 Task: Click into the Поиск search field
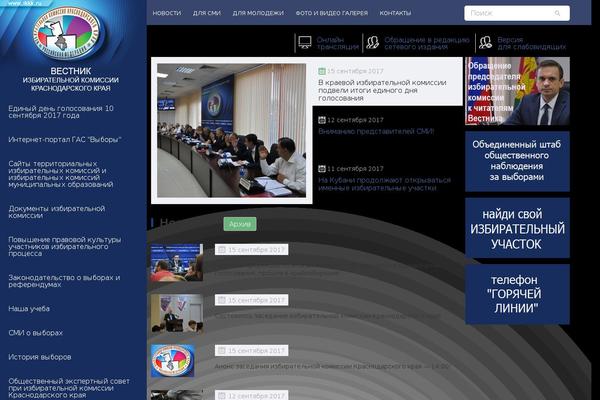point(517,13)
